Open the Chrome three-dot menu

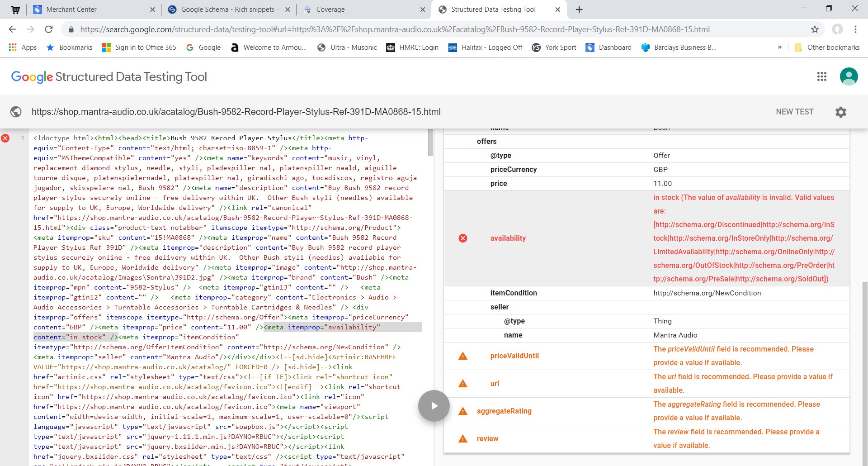tap(855, 29)
